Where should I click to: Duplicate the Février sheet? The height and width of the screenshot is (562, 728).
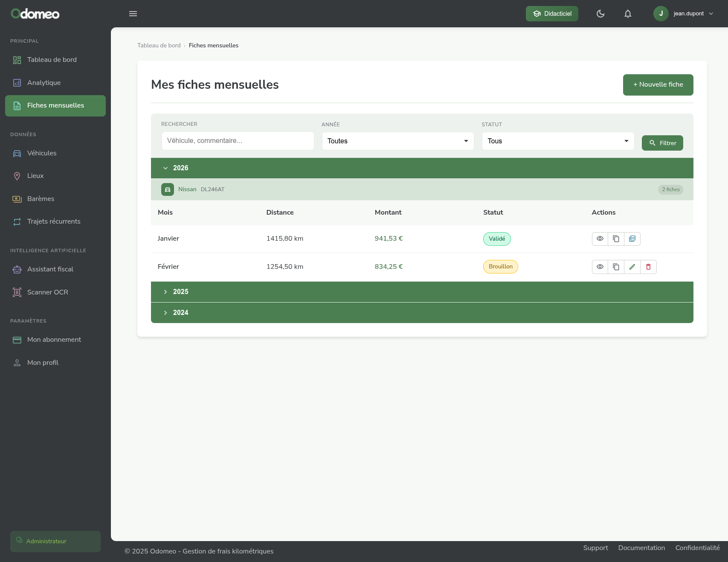pyautogui.click(x=616, y=267)
